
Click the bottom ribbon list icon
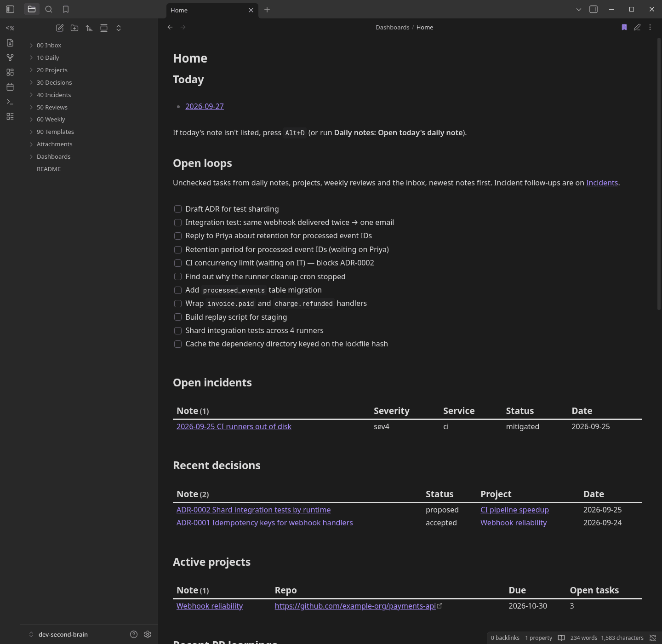(10, 116)
